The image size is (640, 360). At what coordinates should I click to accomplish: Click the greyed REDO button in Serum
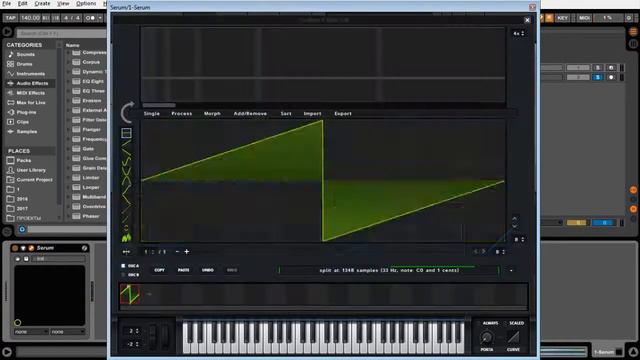(x=231, y=270)
